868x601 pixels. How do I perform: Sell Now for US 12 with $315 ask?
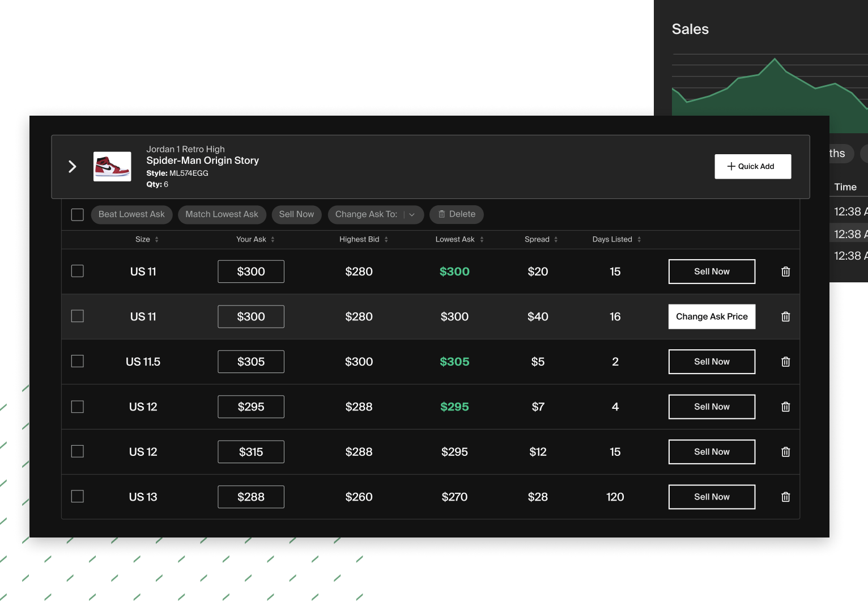tap(712, 452)
